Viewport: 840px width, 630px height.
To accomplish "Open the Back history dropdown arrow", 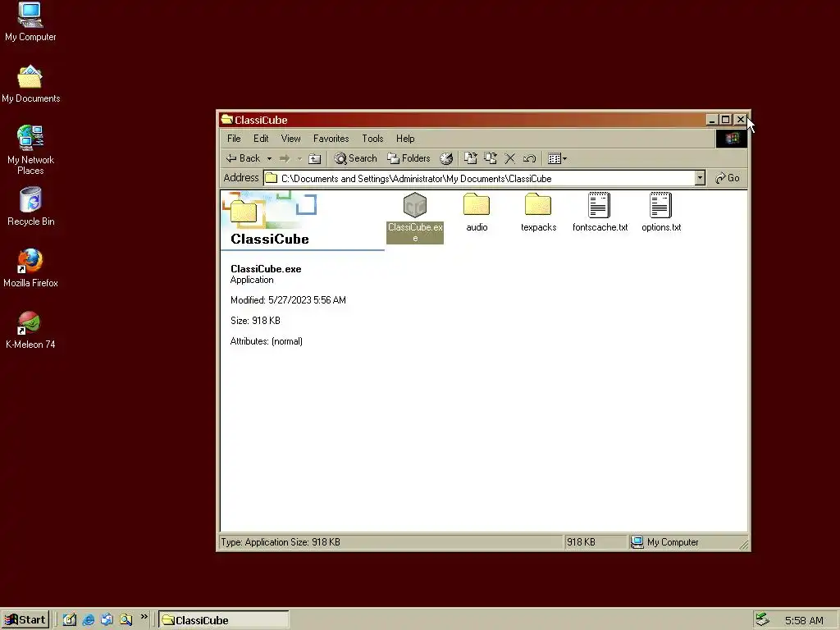I will click(x=269, y=158).
